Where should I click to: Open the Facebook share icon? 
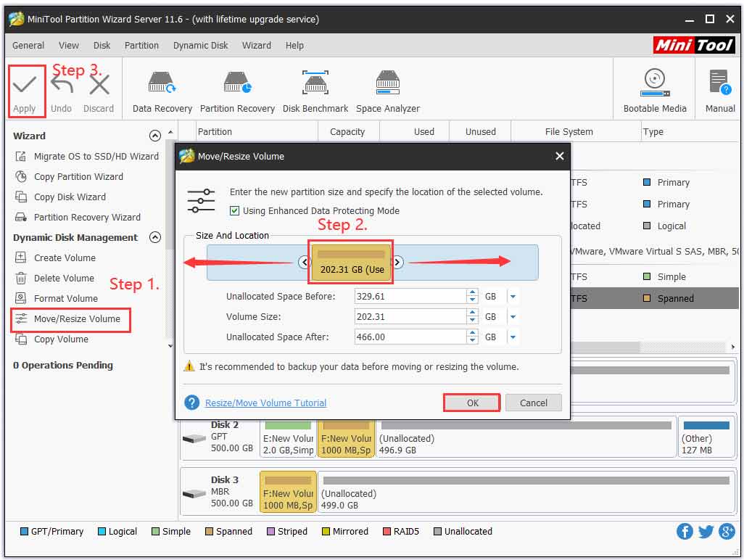click(685, 532)
